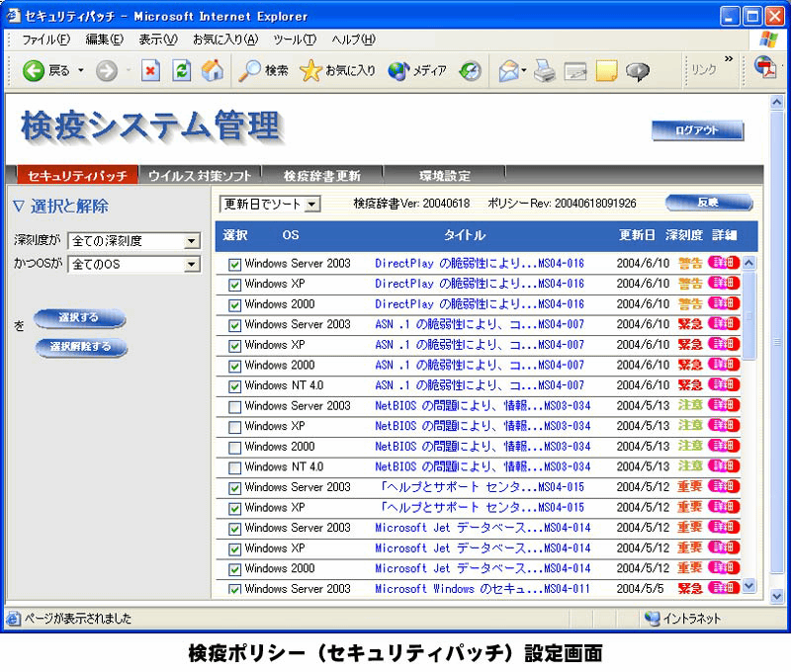Go back with the 戻る arrow icon

pyautogui.click(x=34, y=70)
